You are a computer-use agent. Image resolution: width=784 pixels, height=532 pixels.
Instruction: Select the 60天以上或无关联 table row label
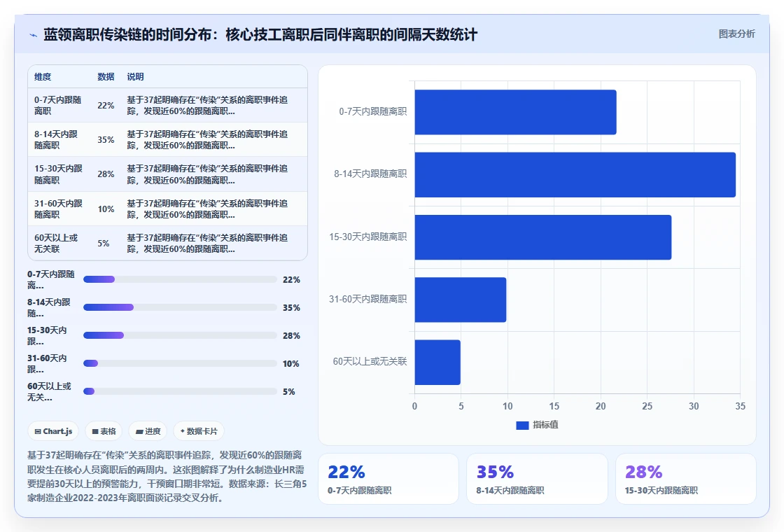pos(56,243)
